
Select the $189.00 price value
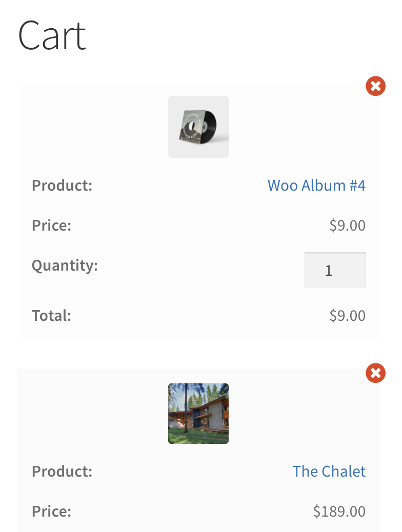[339, 511]
